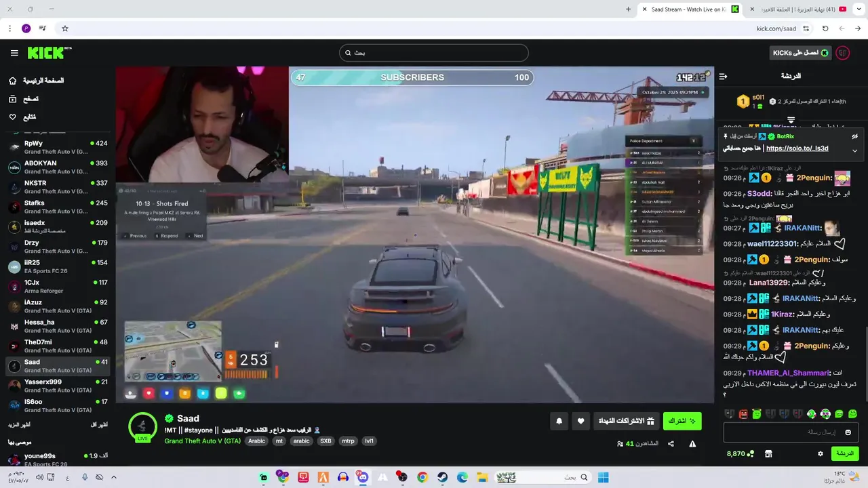Open Discord from the taskbar

363,477
